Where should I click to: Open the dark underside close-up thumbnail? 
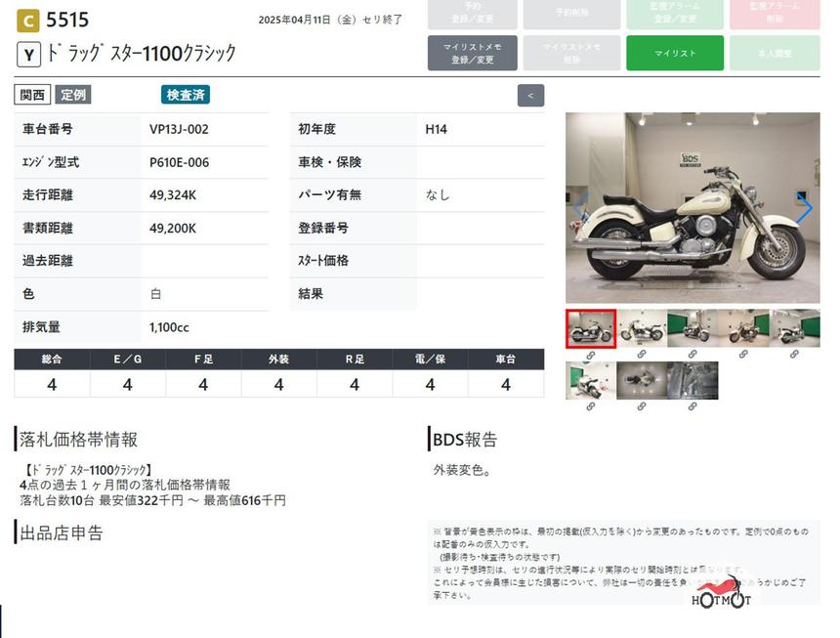tap(692, 380)
